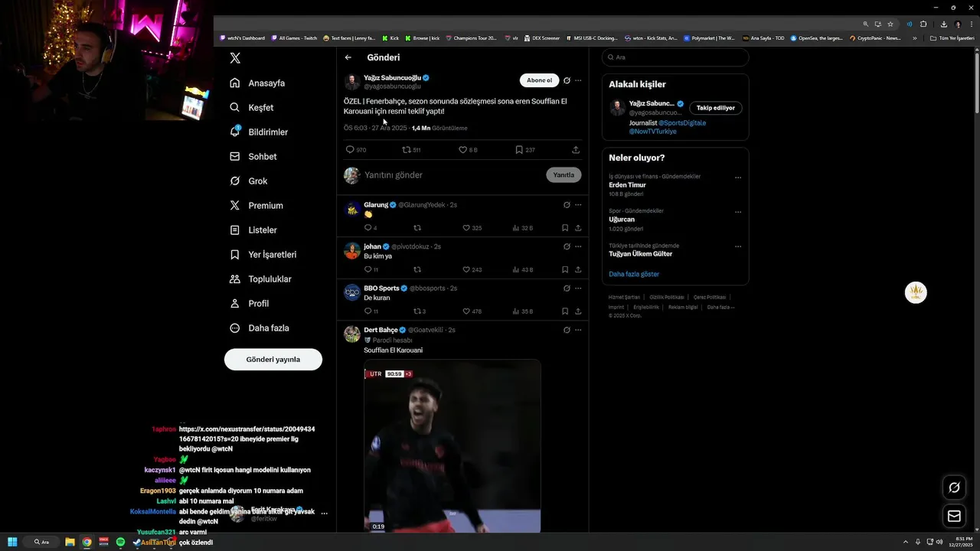Image resolution: width=980 pixels, height=551 pixels.
Task: Click Daha fazla göster link
Action: 634,274
